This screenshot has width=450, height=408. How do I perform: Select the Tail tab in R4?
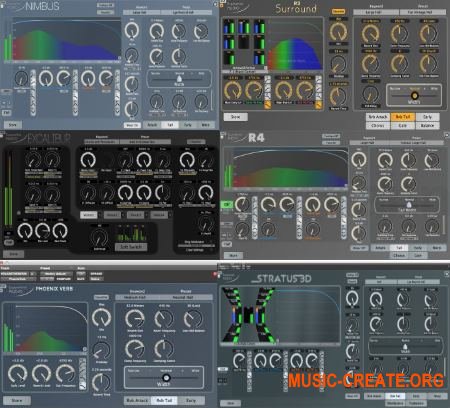[x=399, y=248]
